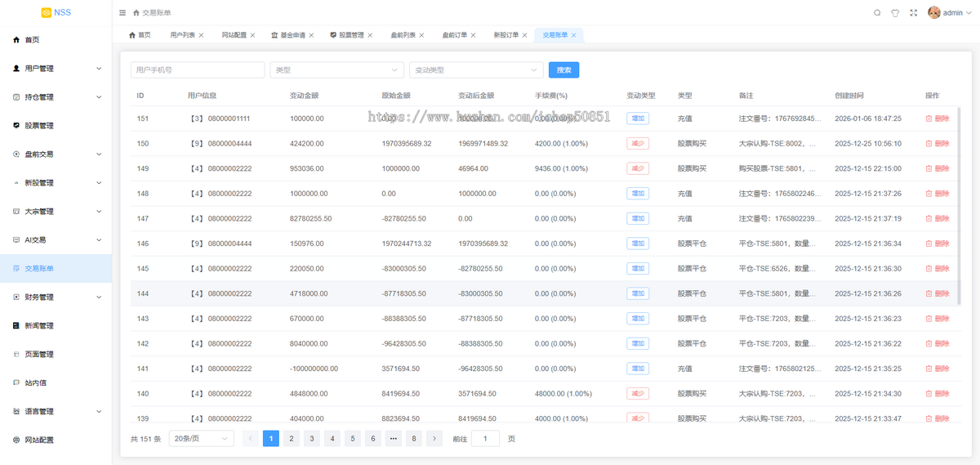Expand 大宗管理 sidebar submenu chevron

click(99, 212)
